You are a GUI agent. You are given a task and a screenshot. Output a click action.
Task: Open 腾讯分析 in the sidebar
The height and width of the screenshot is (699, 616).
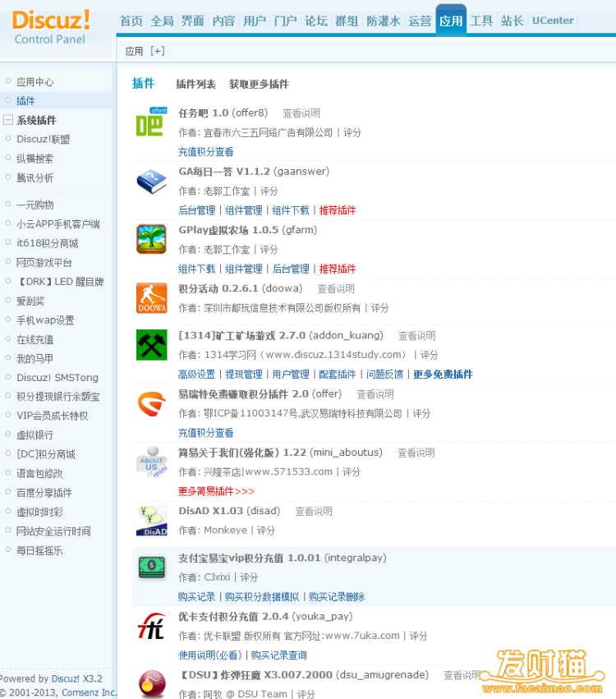coord(34,178)
